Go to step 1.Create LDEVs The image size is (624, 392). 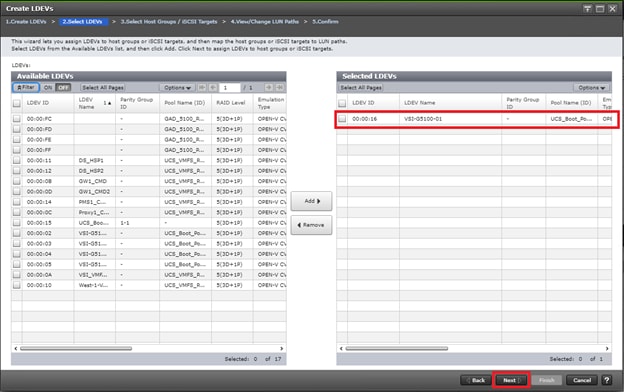[x=26, y=21]
